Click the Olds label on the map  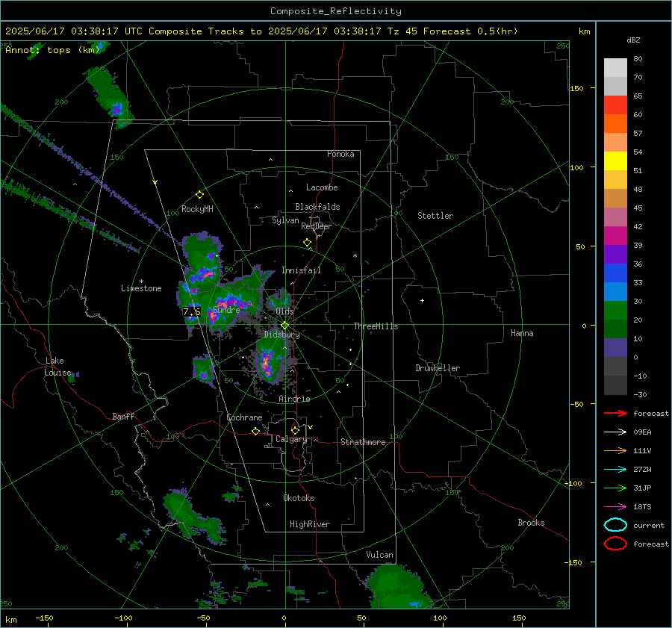(284, 311)
